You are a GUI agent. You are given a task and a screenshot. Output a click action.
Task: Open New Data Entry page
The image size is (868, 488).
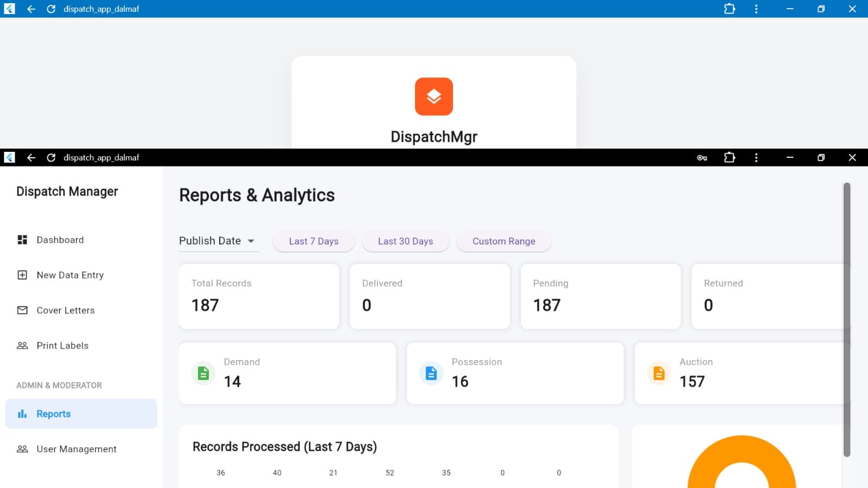81,275
